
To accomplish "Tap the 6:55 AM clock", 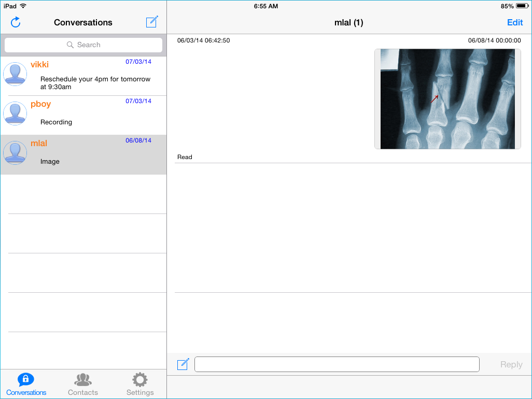I will [x=266, y=6].
